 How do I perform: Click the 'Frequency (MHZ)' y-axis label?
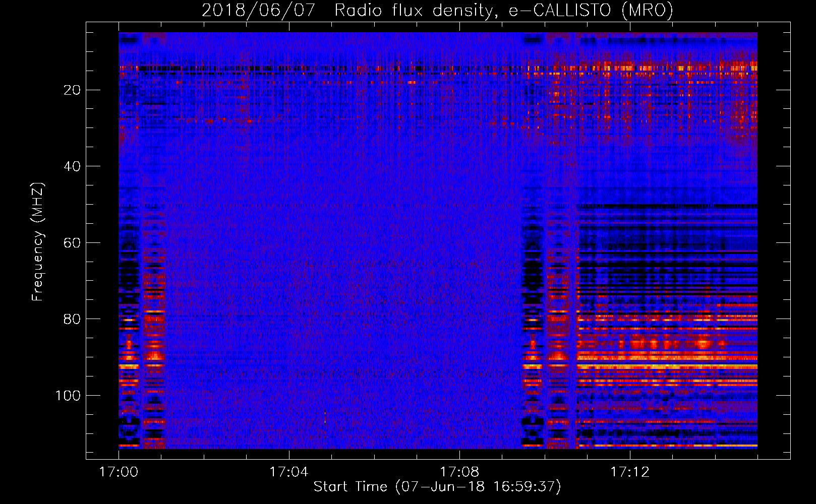point(38,242)
